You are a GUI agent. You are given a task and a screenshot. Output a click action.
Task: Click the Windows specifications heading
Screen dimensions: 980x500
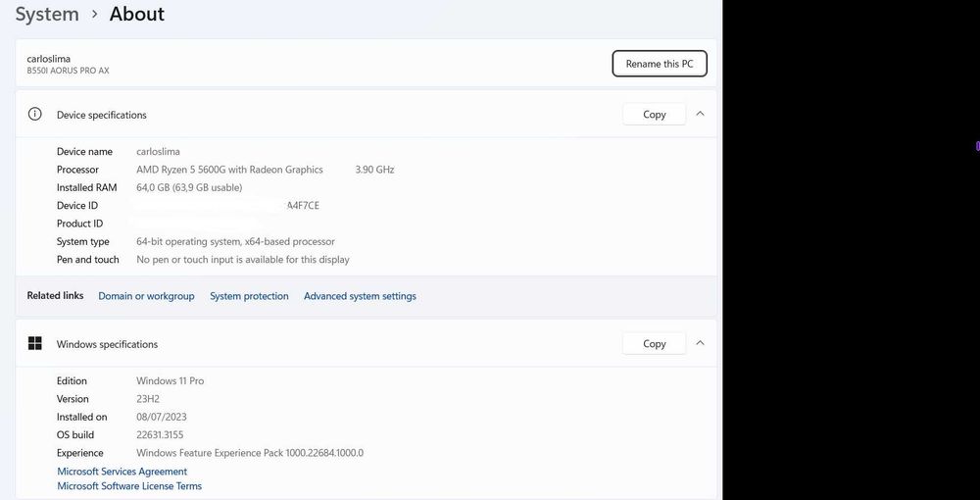coord(108,344)
